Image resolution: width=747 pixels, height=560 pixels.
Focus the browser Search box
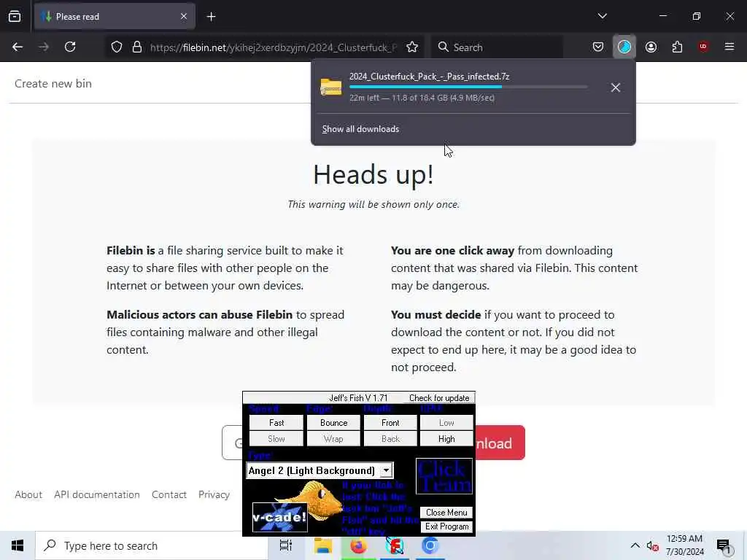[x=497, y=47]
